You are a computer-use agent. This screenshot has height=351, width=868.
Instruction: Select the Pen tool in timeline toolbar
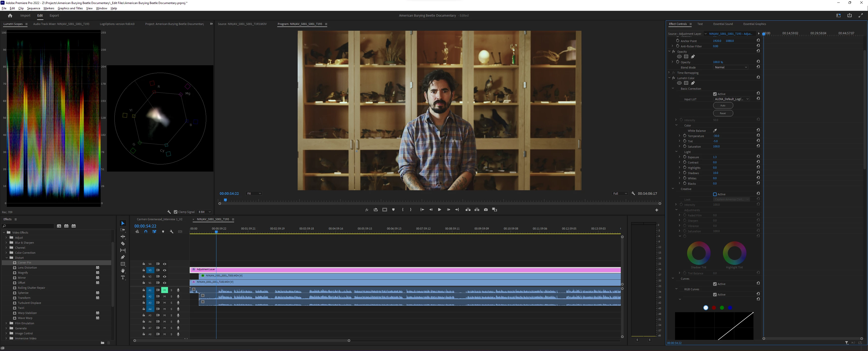[x=123, y=257]
